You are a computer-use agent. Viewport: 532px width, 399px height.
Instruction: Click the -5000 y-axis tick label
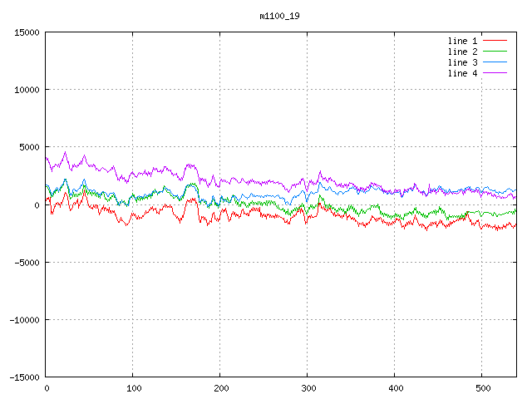[x=27, y=262]
